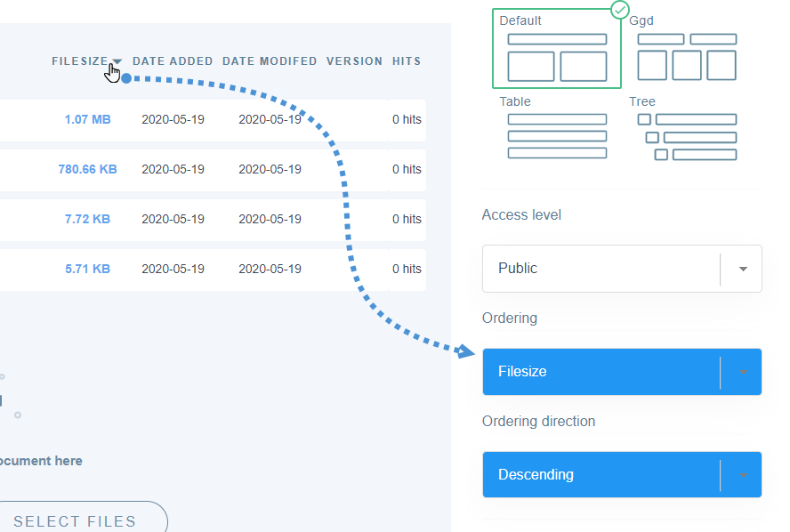Screen dimensions: 790x532
Task: Sort by the DATE ADDED column header
Action: click(173, 61)
